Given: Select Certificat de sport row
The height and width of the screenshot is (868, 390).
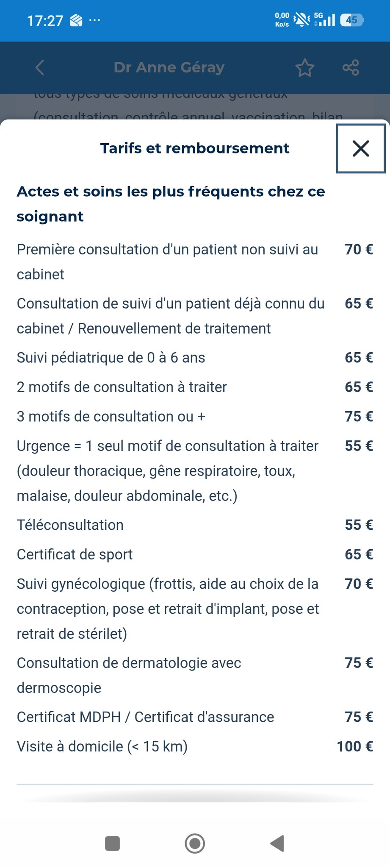Looking at the screenshot, I should pos(195,554).
